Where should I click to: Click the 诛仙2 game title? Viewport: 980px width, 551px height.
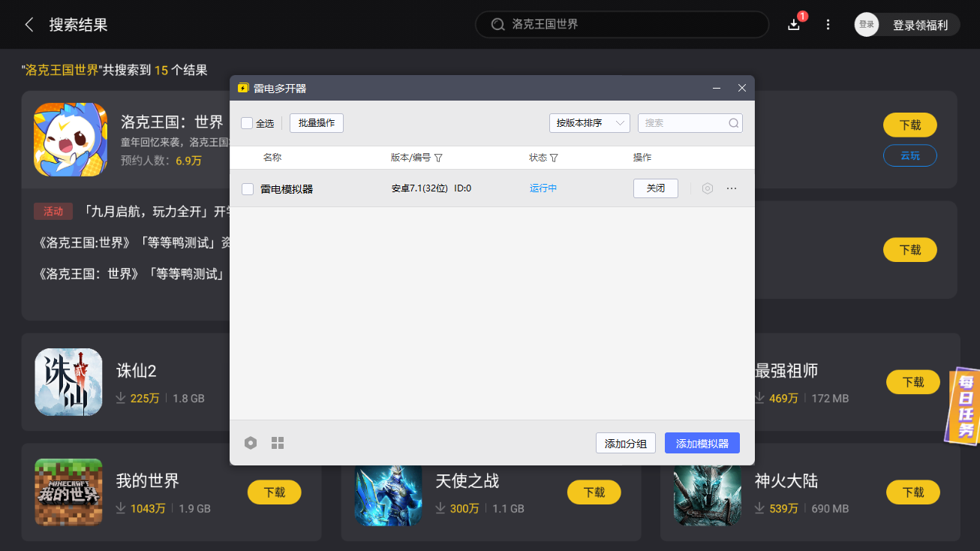click(x=137, y=371)
